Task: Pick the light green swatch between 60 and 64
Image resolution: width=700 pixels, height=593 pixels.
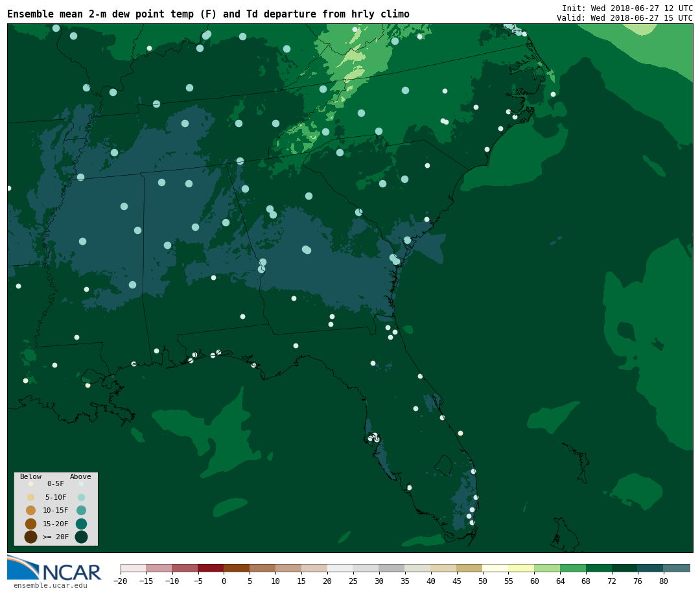Action: (x=548, y=568)
